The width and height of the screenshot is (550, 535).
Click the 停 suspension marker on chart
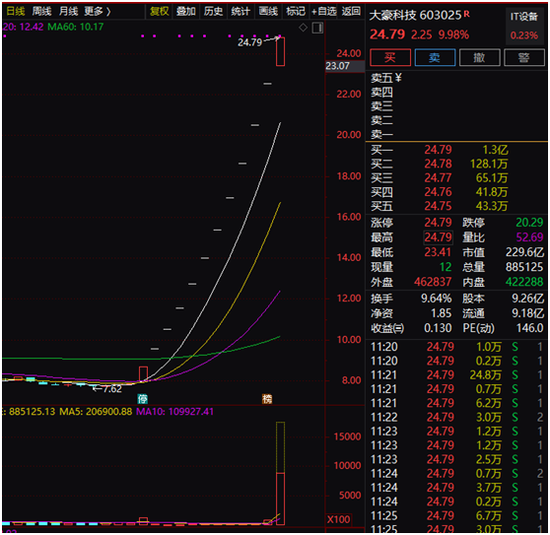click(x=142, y=399)
